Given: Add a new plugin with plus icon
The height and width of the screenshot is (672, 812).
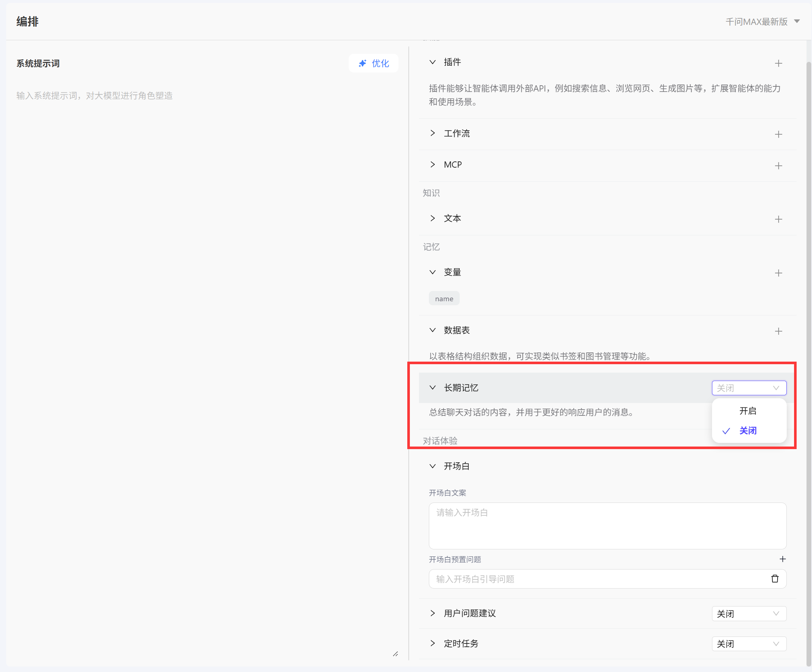Looking at the screenshot, I should 778,63.
